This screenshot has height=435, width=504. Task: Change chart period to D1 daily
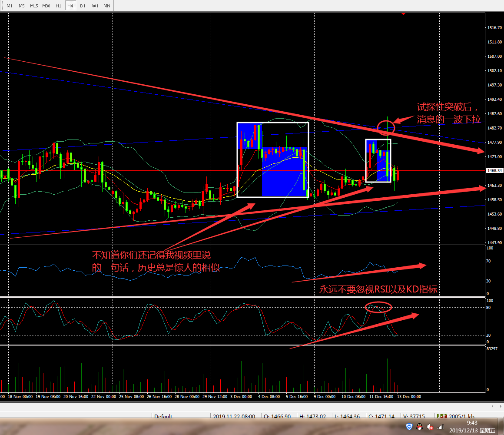pyautogui.click(x=83, y=6)
